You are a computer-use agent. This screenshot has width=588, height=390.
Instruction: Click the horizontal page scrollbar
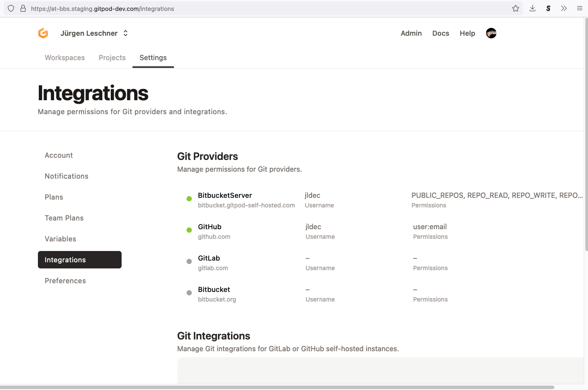(277, 387)
